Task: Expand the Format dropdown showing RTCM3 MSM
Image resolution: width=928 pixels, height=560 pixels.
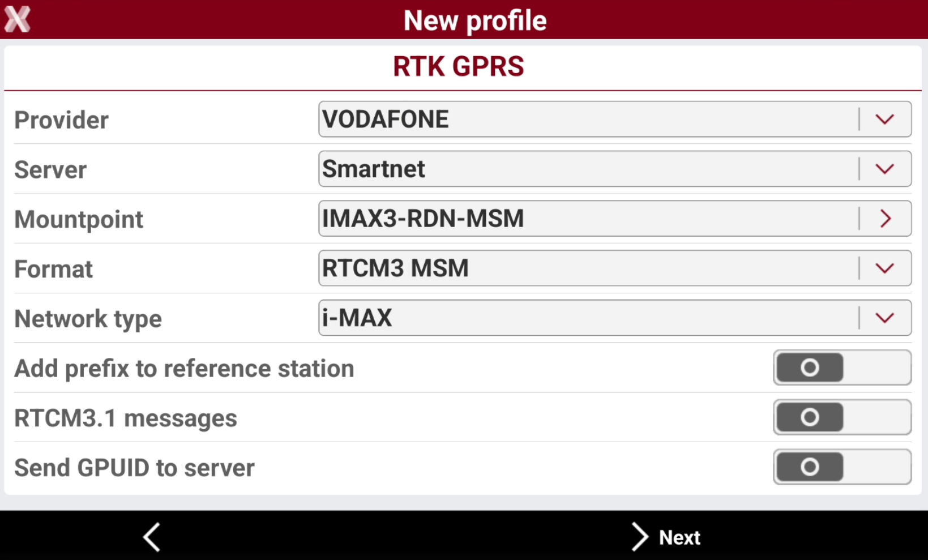Action: coord(615,268)
